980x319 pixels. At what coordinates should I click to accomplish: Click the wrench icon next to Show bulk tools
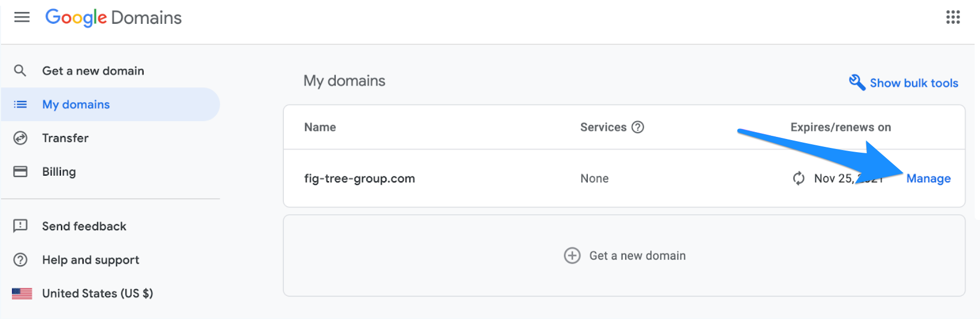click(857, 82)
